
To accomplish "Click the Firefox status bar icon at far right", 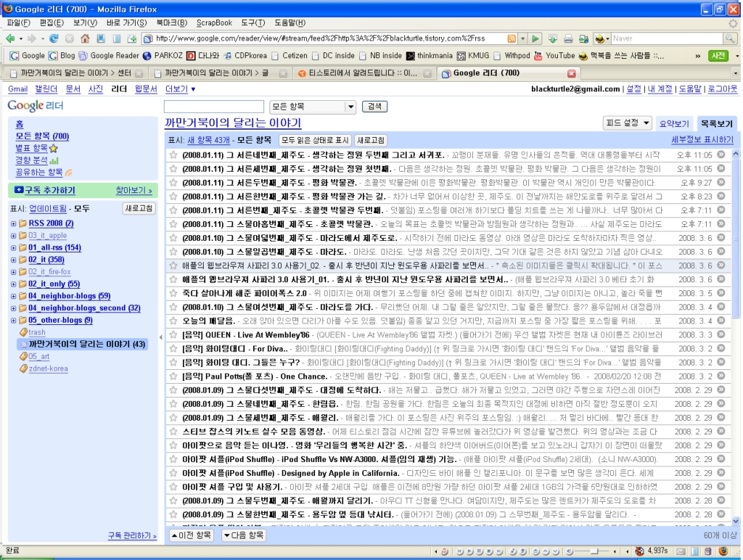I will pyautogui.click(x=723, y=551).
